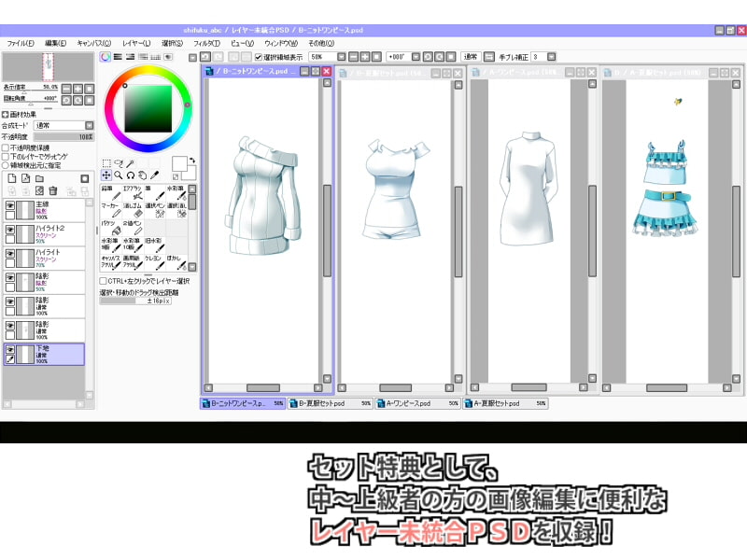
Task: Reset navigator rotation angle
Action: pyautogui.click(x=89, y=100)
